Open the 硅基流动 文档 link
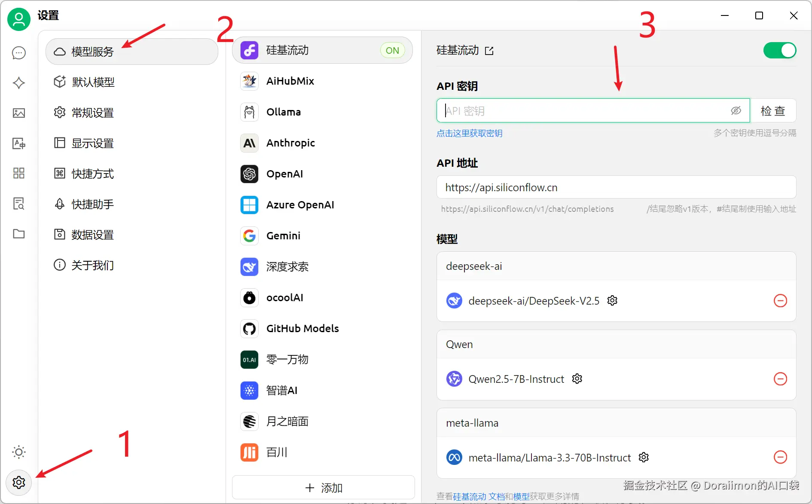The height and width of the screenshot is (504, 812). click(x=479, y=497)
